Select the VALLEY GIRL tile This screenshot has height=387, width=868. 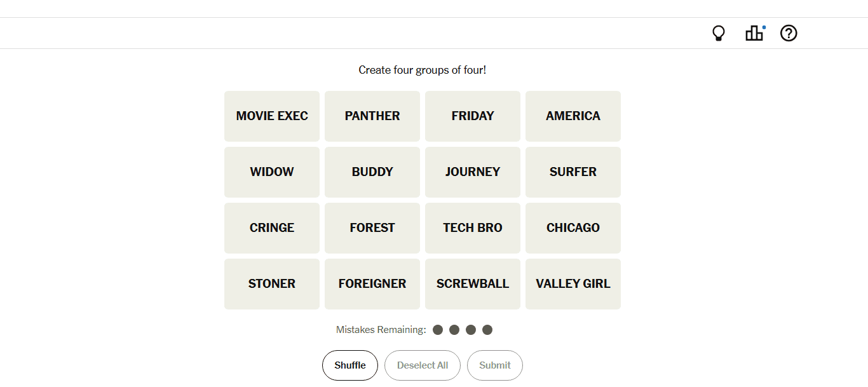click(573, 284)
